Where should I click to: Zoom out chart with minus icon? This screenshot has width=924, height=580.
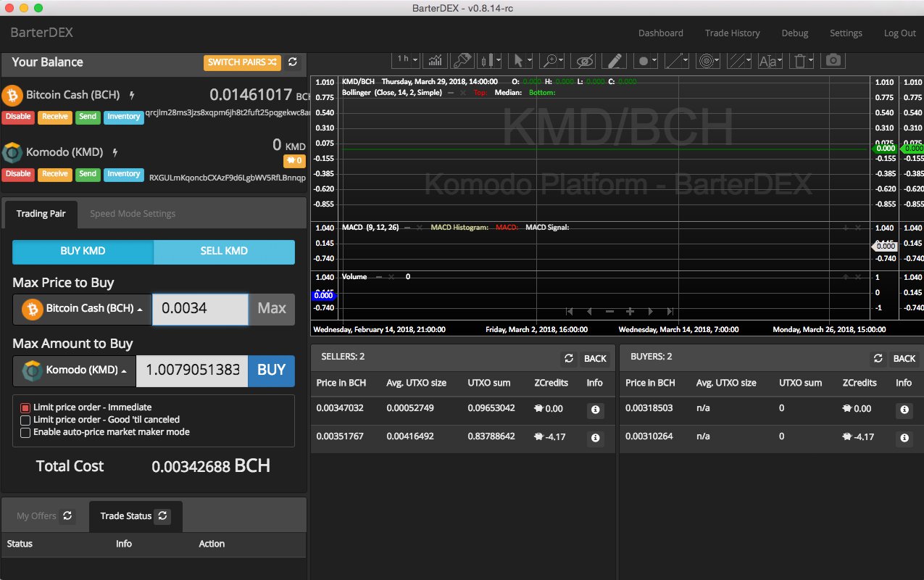click(x=609, y=311)
